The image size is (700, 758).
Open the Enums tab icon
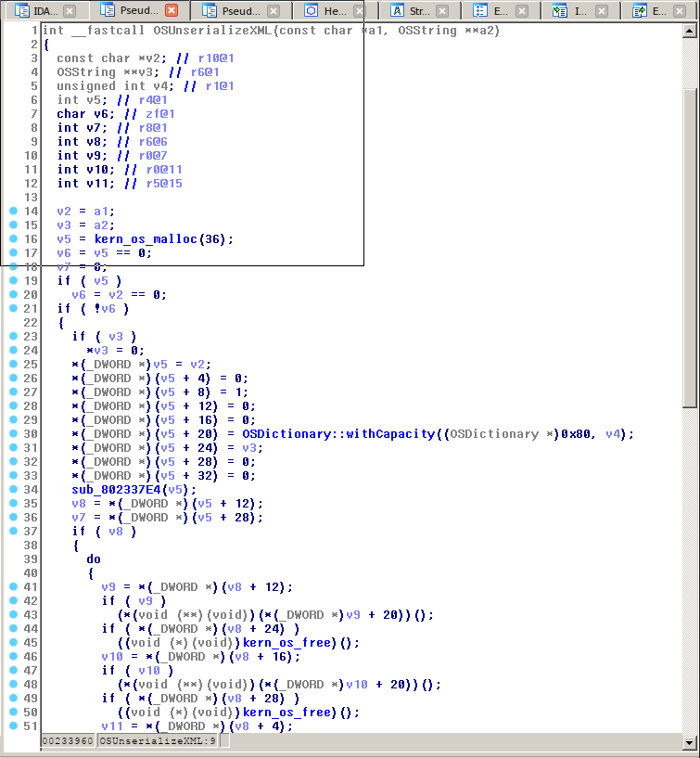[480, 10]
